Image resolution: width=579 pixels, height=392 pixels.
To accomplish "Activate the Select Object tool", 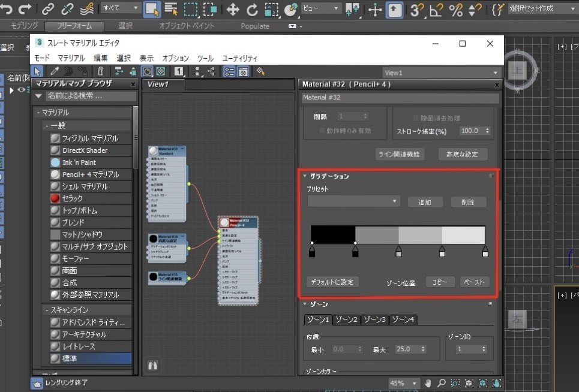I will (152, 9).
